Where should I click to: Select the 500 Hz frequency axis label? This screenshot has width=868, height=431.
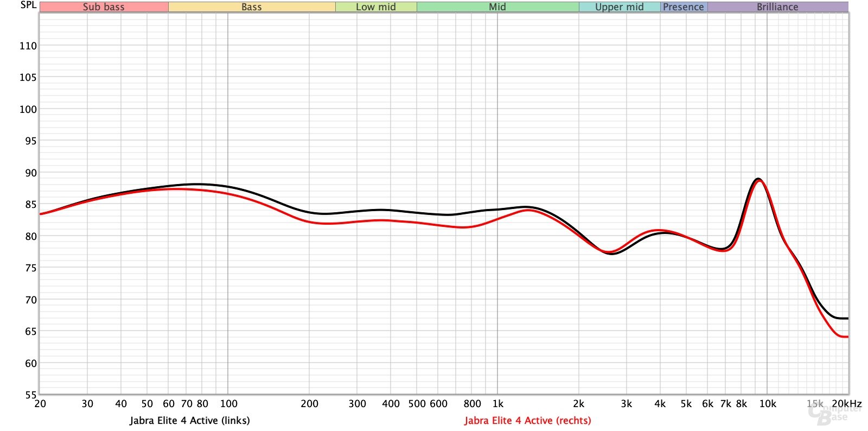tap(417, 403)
